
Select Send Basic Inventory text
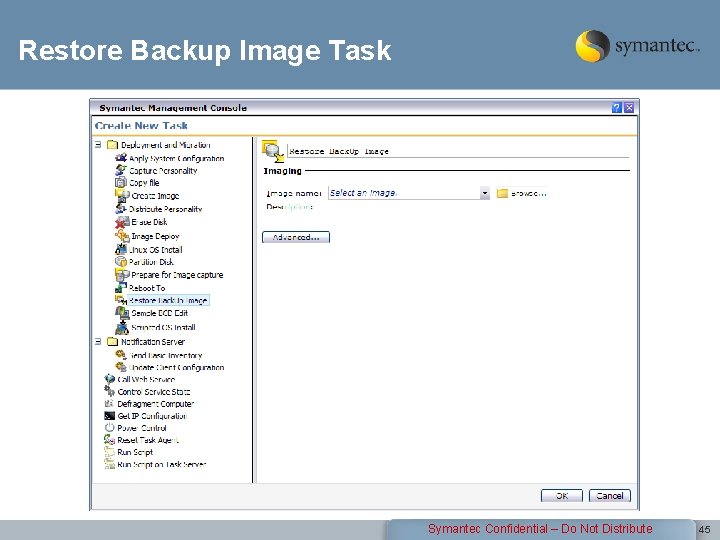166,356
